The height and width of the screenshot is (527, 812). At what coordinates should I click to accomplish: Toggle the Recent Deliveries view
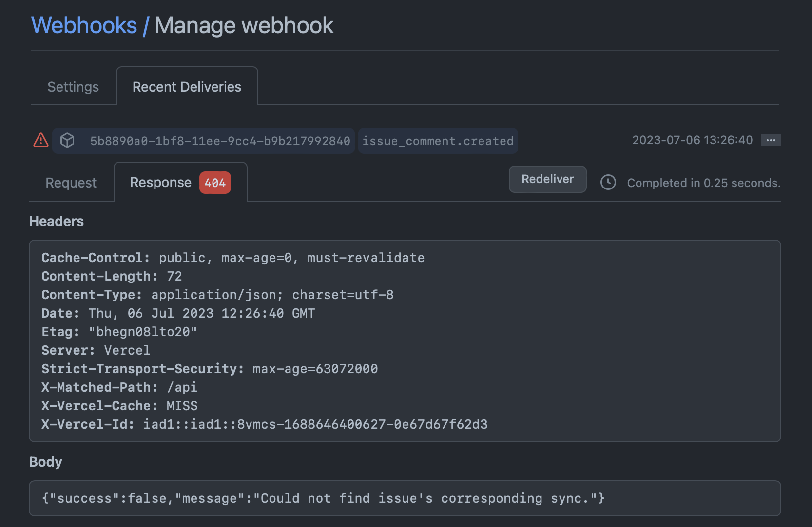187,86
